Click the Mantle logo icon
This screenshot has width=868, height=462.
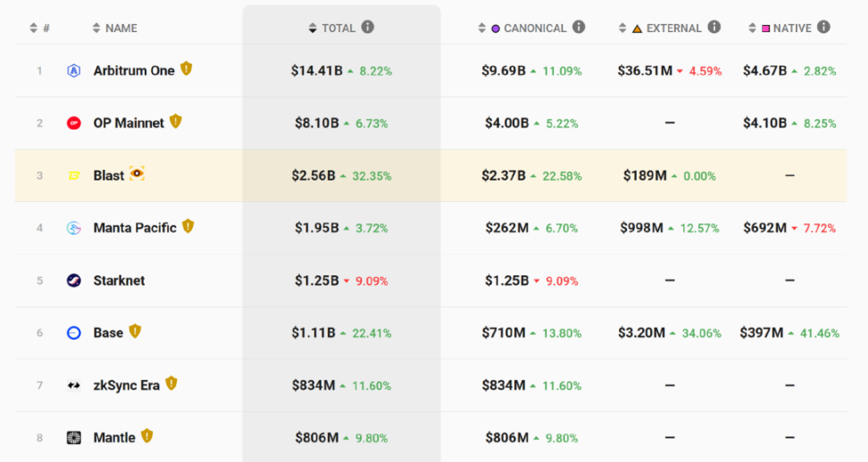coord(74,438)
